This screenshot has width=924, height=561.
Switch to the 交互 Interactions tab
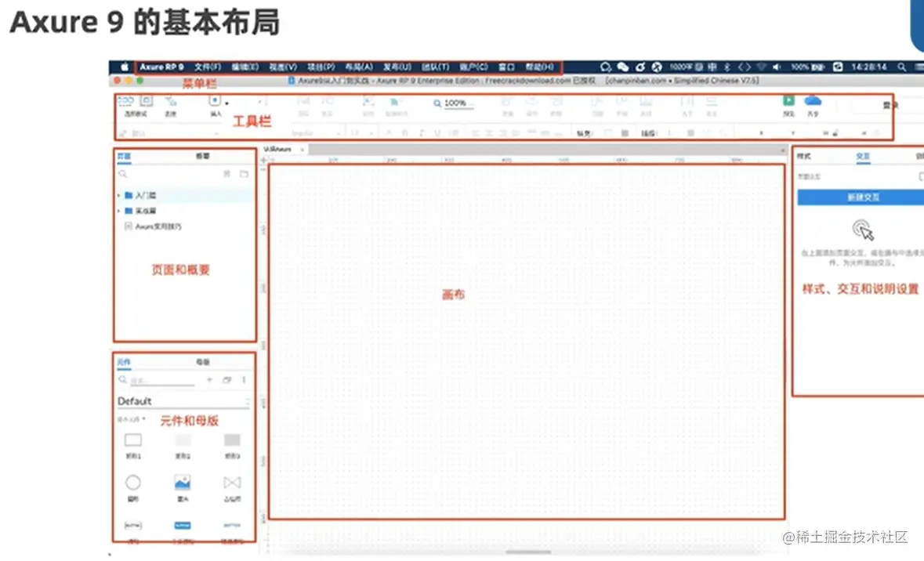(x=864, y=156)
